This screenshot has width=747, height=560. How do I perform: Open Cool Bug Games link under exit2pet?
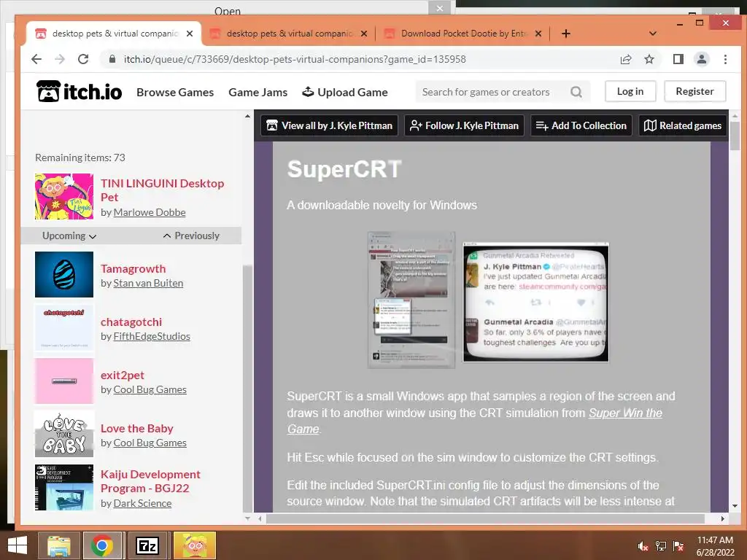(150, 389)
